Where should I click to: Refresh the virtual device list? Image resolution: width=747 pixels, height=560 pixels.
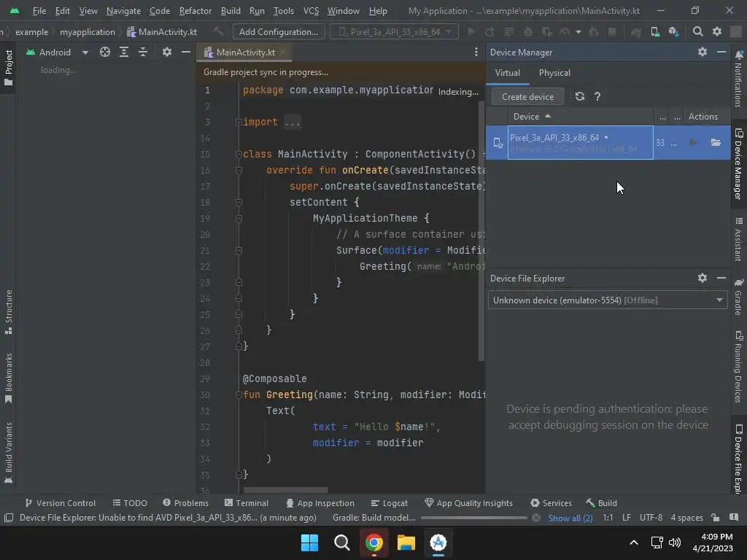click(x=579, y=97)
